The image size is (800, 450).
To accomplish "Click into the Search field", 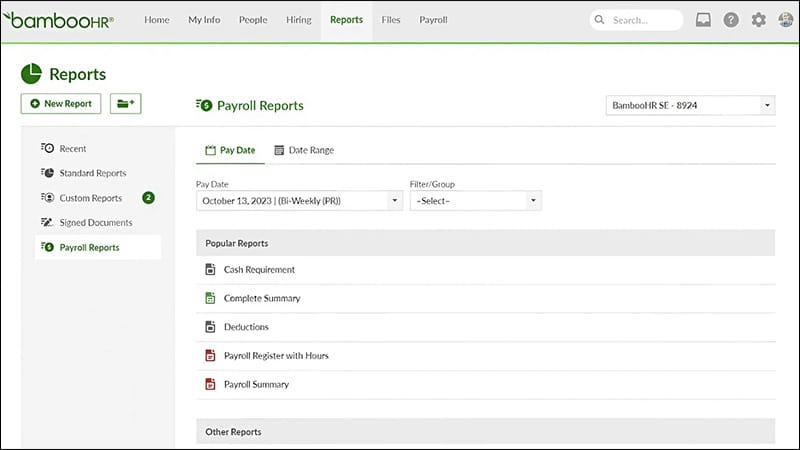I will coord(637,20).
